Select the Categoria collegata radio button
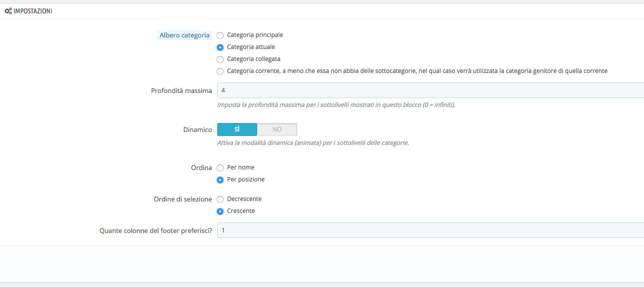644x287 pixels. pos(220,59)
